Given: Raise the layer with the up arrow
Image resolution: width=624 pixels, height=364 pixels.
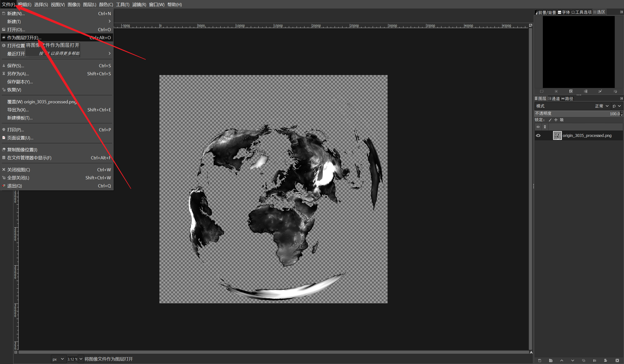Looking at the screenshot, I should pos(562,360).
